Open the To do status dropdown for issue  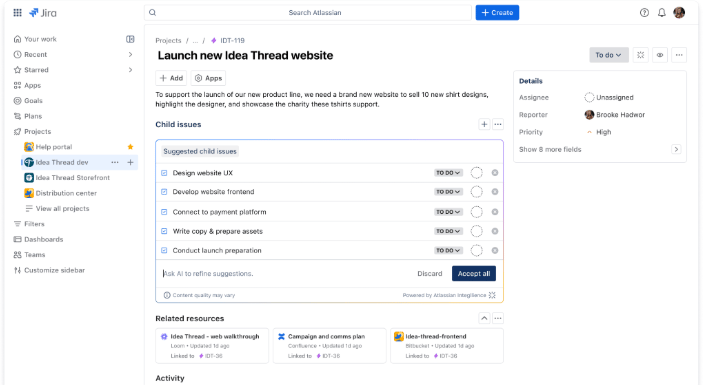click(x=608, y=55)
